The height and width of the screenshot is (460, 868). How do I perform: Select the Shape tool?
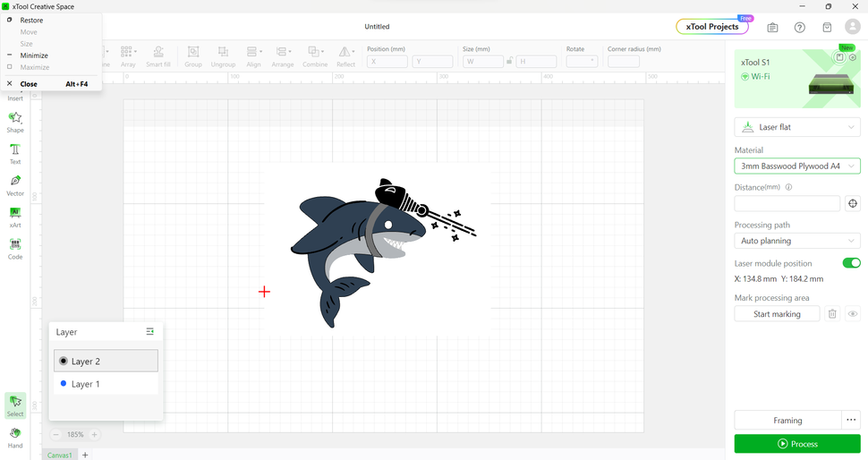(x=15, y=122)
